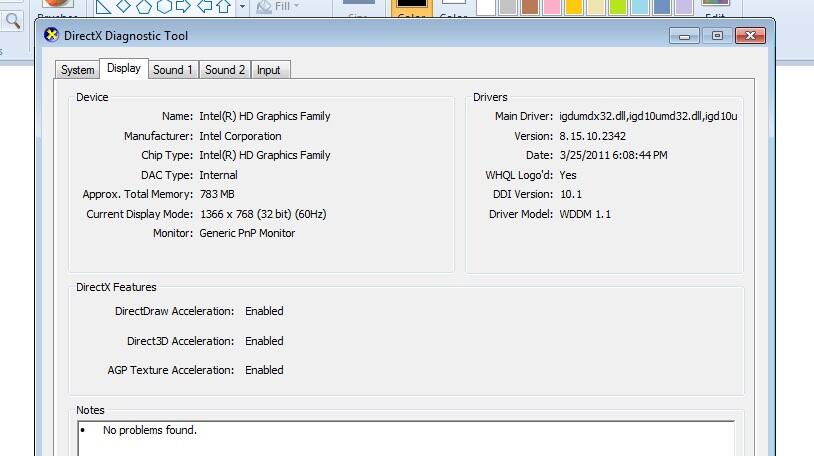Image resolution: width=814 pixels, height=456 pixels.
Task: Select the Display tab
Action: [x=124, y=68]
